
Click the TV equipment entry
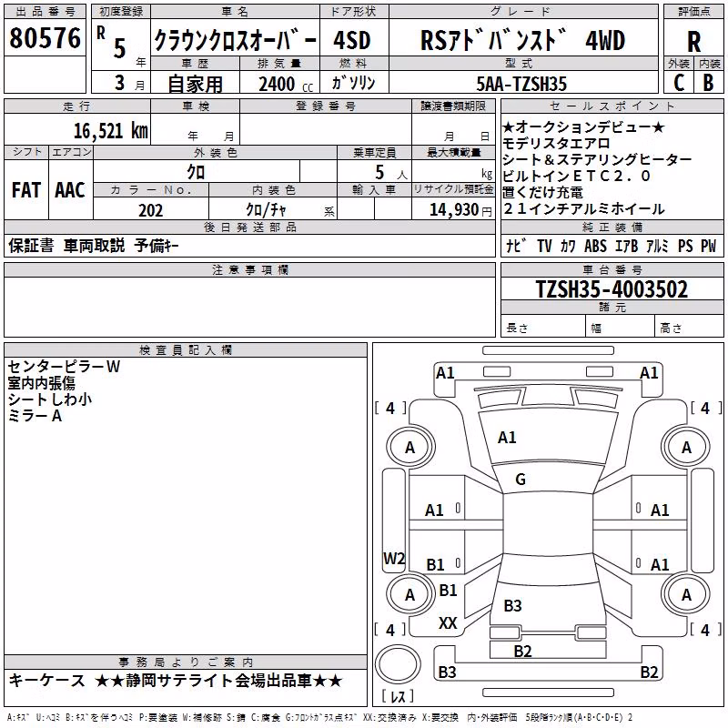[544, 246]
